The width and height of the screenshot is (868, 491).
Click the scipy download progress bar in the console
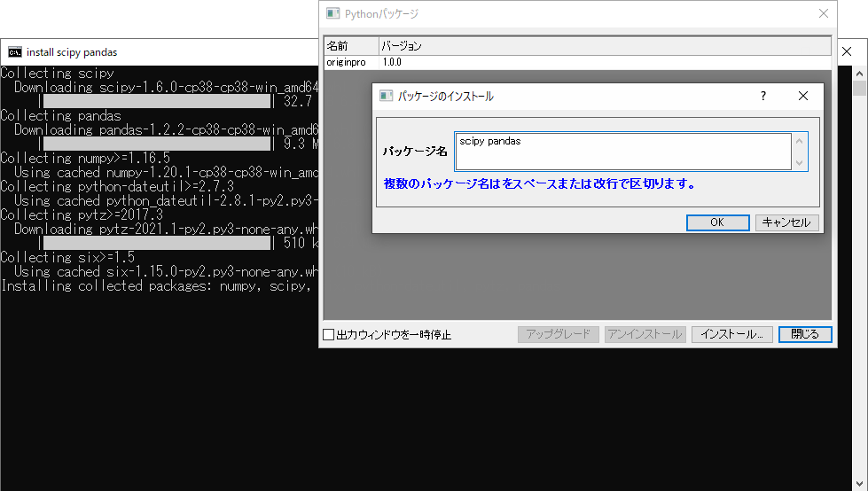157,101
